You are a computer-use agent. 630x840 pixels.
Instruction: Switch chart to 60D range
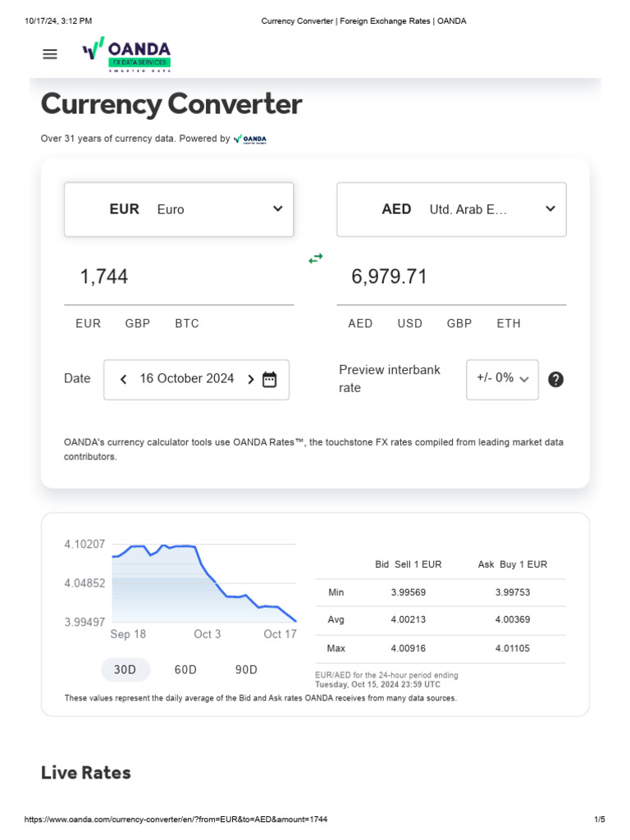(185, 669)
